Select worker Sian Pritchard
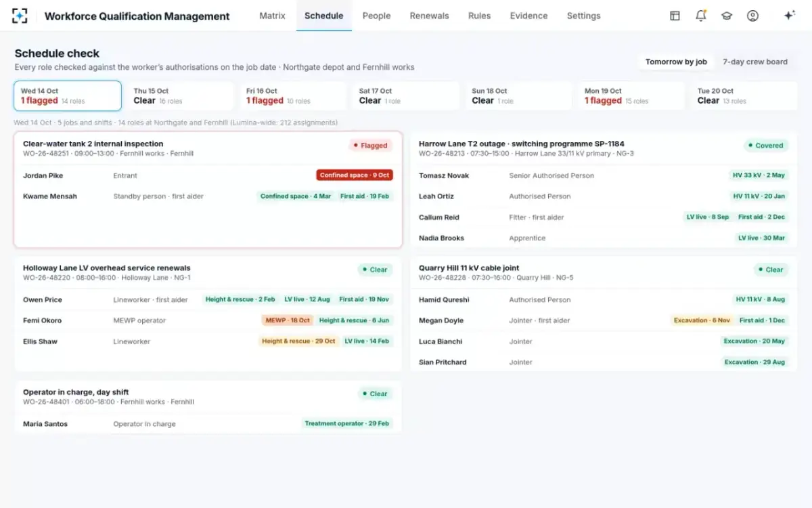812x508 pixels. pyautogui.click(x=443, y=362)
